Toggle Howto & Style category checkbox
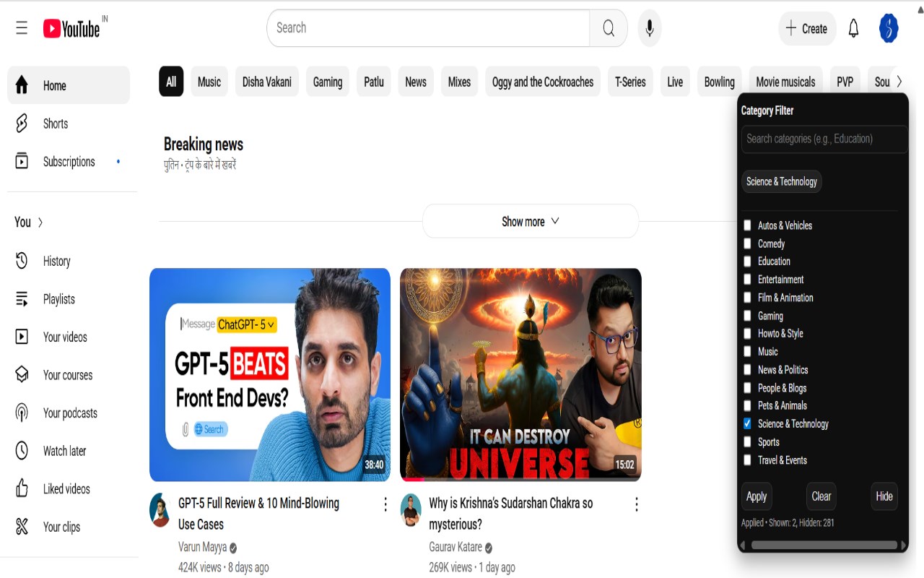This screenshot has width=924, height=578. click(x=747, y=333)
